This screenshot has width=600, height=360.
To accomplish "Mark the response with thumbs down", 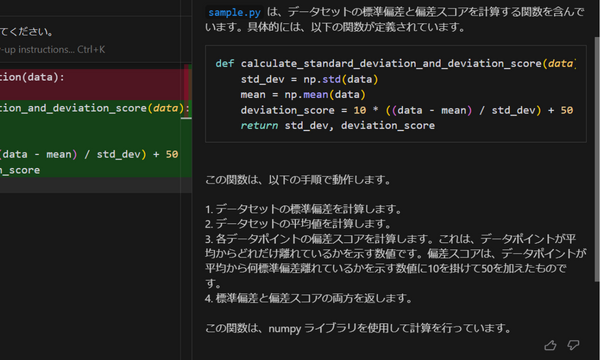I will click(573, 345).
